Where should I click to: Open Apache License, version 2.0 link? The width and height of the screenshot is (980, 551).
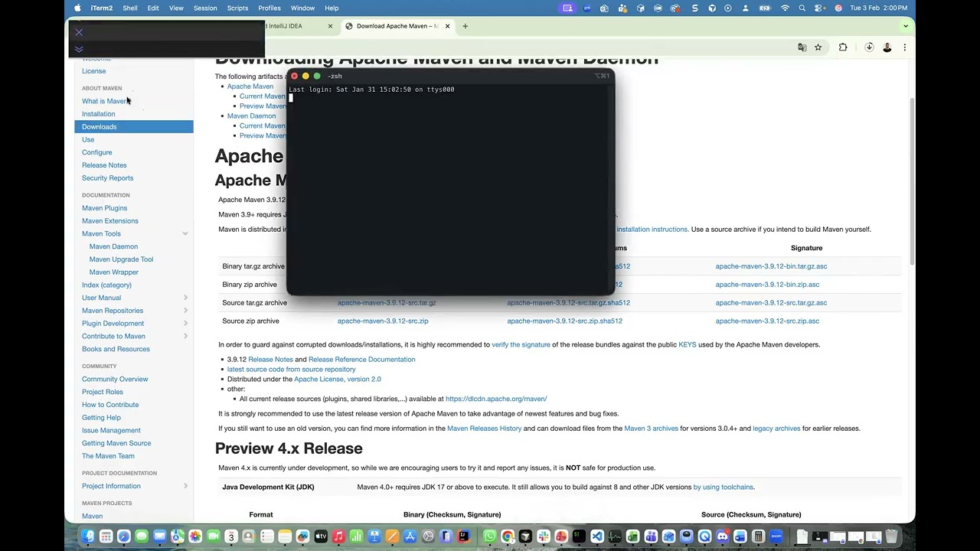coord(337,380)
